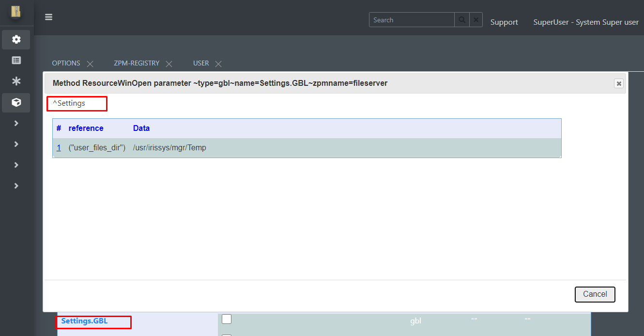644x336 pixels.
Task: Click the Cancel button
Action: [595, 294]
